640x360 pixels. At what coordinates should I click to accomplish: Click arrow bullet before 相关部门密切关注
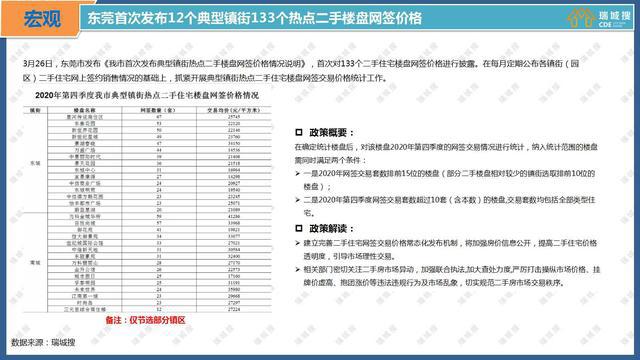298,270
